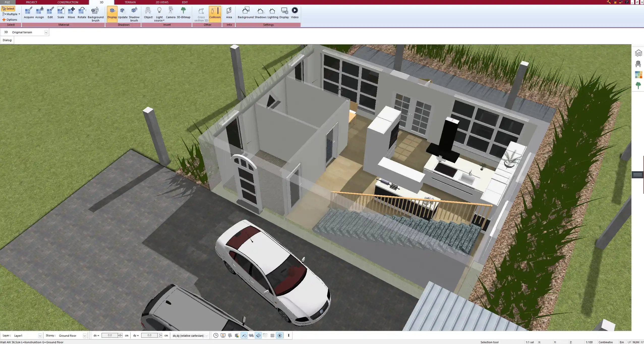Image resolution: width=644 pixels, height=344 pixels.
Task: Decrease dy value with stepper arrow
Action: coord(160,337)
